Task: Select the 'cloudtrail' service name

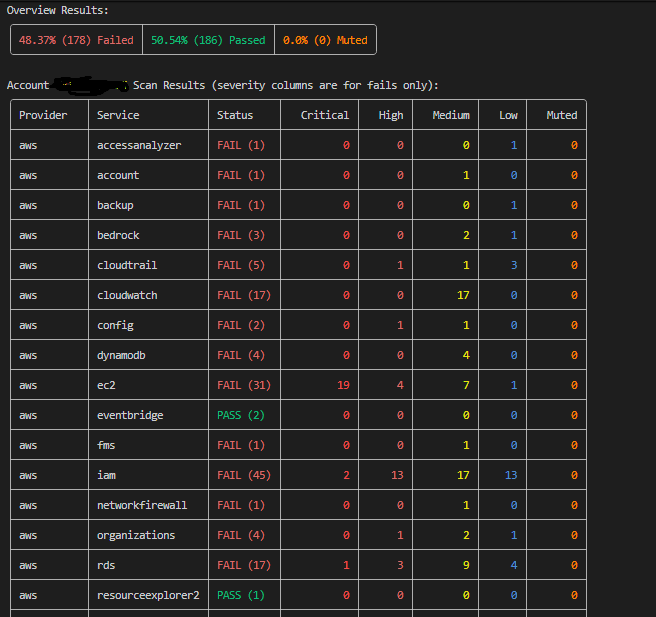Action: click(x=127, y=265)
